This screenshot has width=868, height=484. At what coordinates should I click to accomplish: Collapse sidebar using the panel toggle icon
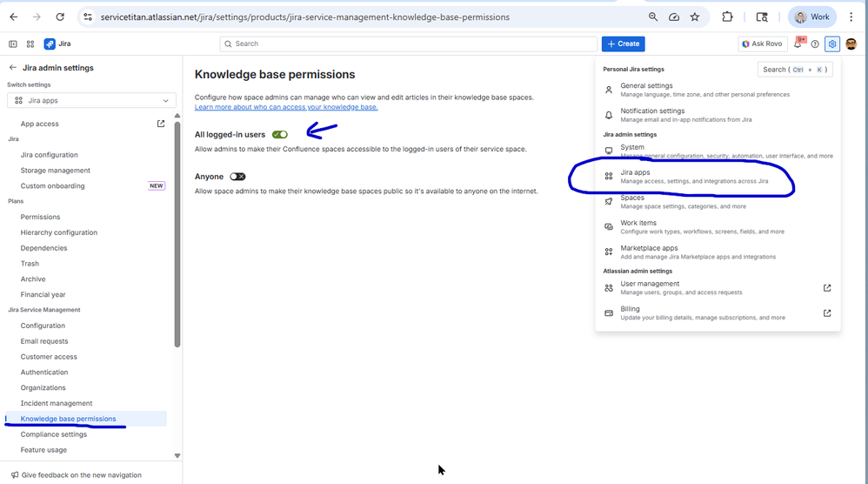13,44
